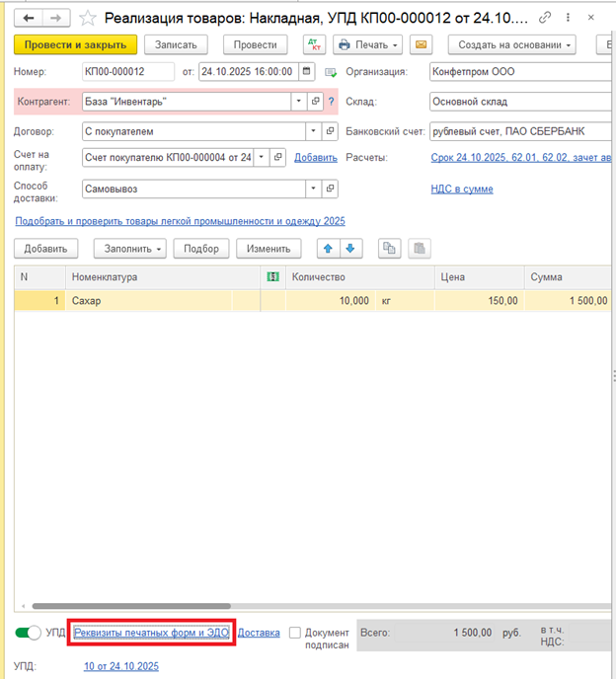The height and width of the screenshot is (679, 616).
Task: Open the date calendar picker icon
Action: tap(306, 71)
